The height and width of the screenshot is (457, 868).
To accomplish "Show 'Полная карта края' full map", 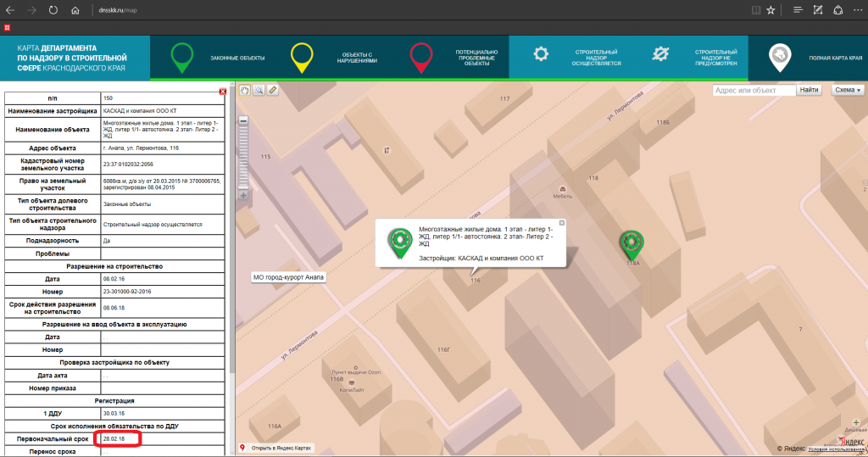I will point(780,58).
